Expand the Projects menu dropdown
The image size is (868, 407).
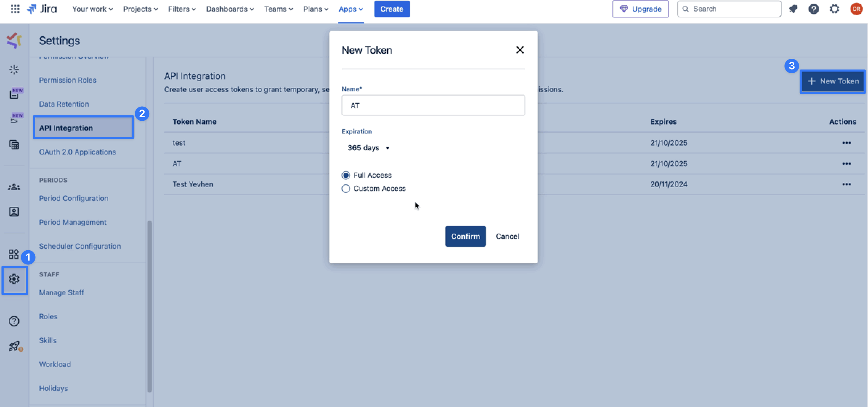pyautogui.click(x=140, y=9)
